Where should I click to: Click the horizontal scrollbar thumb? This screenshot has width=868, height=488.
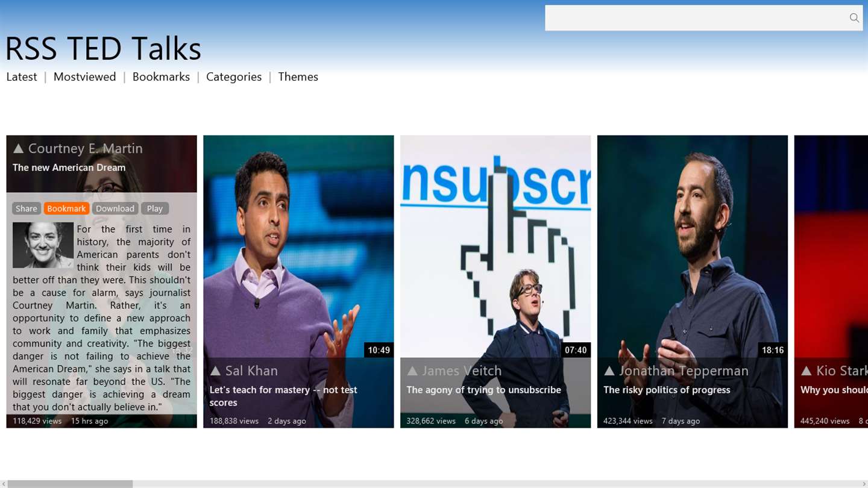pyautogui.click(x=70, y=484)
